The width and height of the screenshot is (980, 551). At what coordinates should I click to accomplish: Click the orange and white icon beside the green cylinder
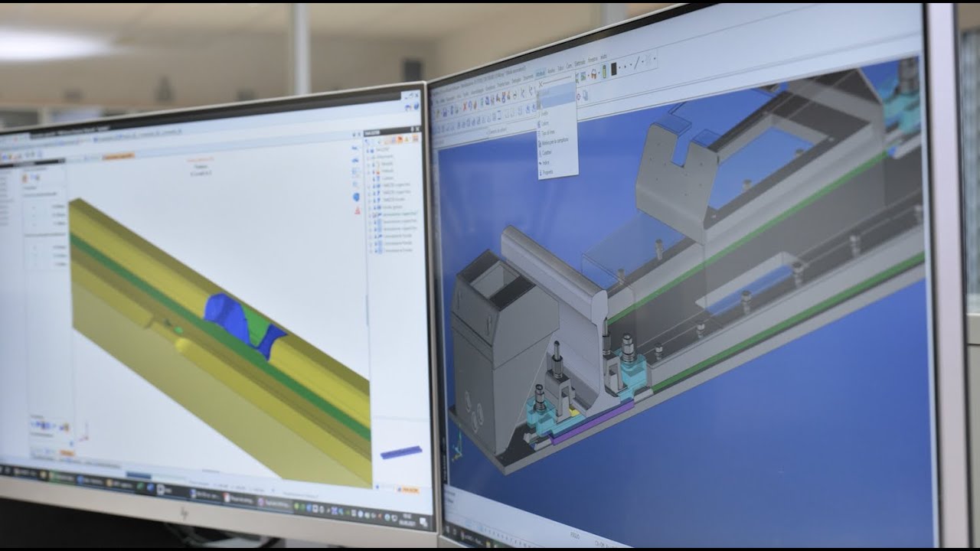coord(593,73)
